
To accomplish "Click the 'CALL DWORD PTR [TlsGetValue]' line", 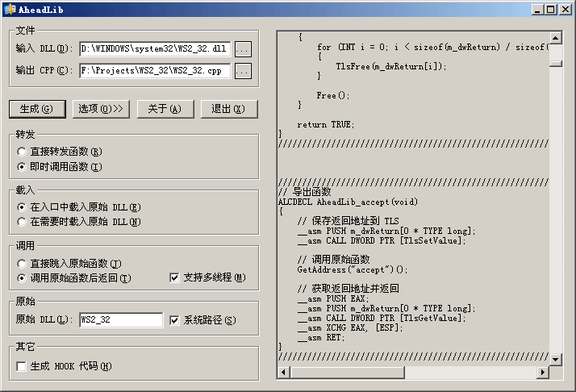I will (382, 318).
